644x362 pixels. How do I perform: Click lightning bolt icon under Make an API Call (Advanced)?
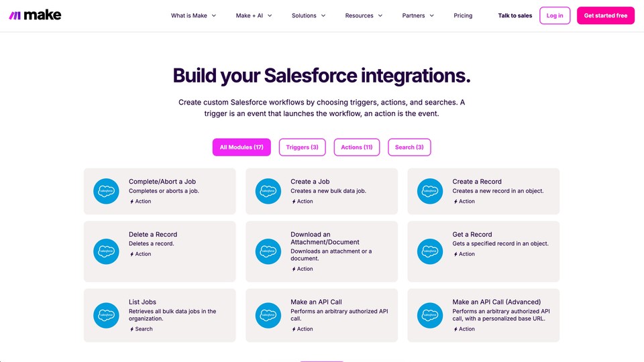[455, 329]
